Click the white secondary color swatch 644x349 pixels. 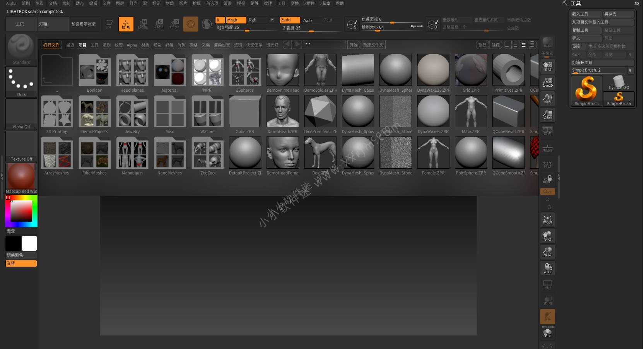pyautogui.click(x=29, y=243)
